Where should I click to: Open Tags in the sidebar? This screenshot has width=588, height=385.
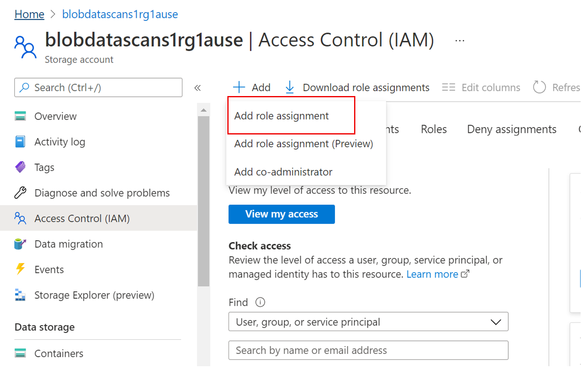pos(44,168)
